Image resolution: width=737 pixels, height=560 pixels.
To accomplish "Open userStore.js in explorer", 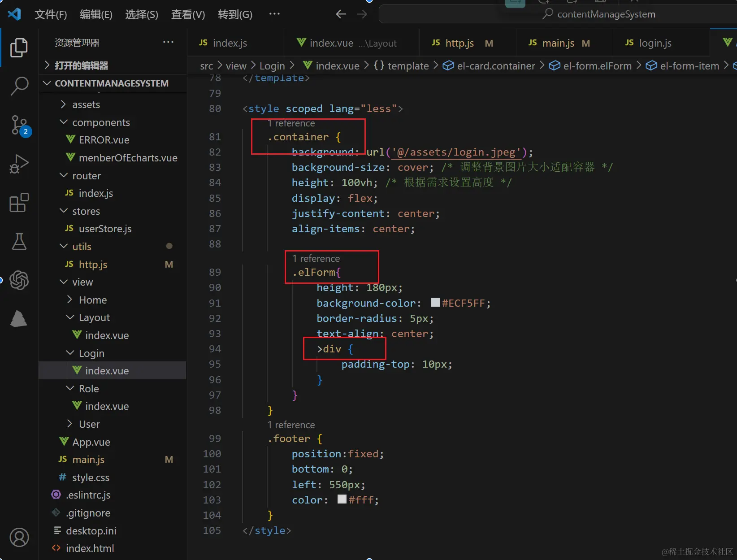I will coord(113,229).
